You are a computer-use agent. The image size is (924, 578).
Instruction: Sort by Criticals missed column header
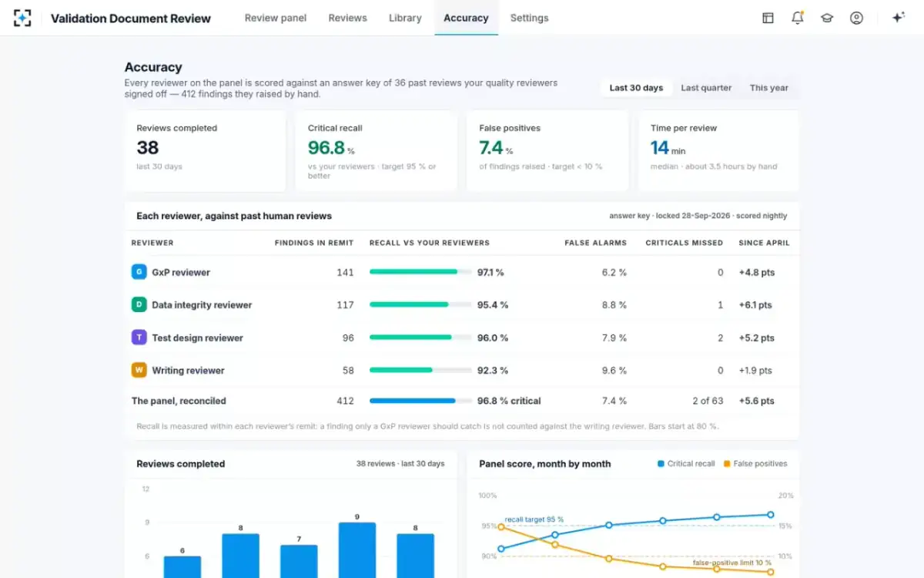tap(685, 243)
